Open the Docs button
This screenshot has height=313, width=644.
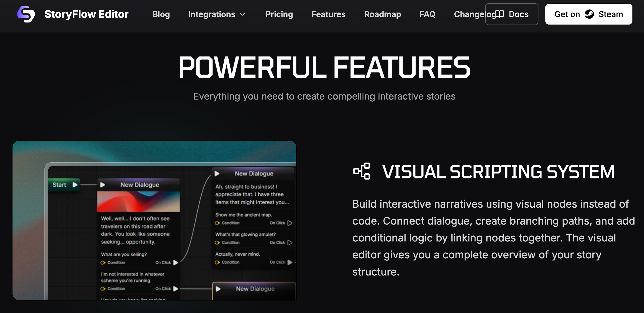tap(512, 14)
